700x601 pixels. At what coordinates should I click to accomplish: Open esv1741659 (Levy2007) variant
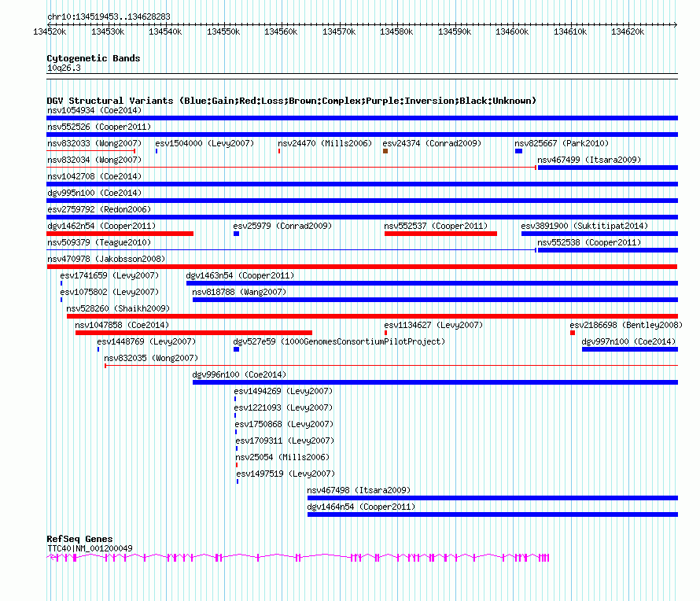[109, 275]
